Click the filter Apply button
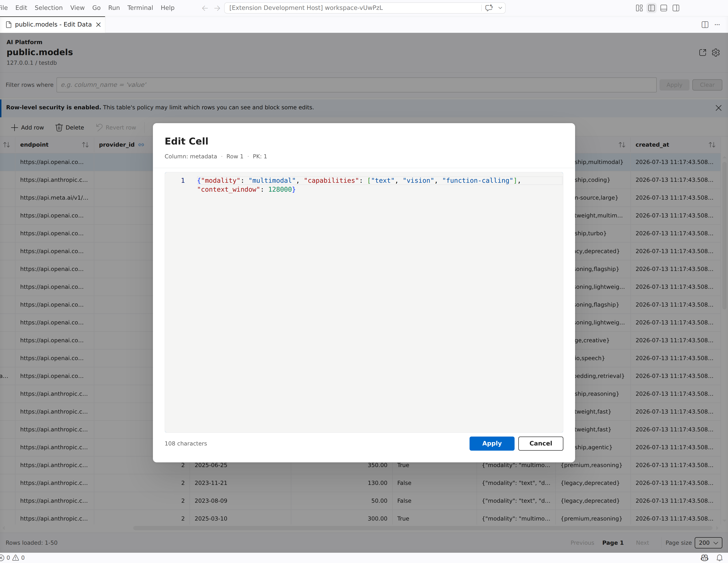The image size is (728, 563). click(x=674, y=85)
